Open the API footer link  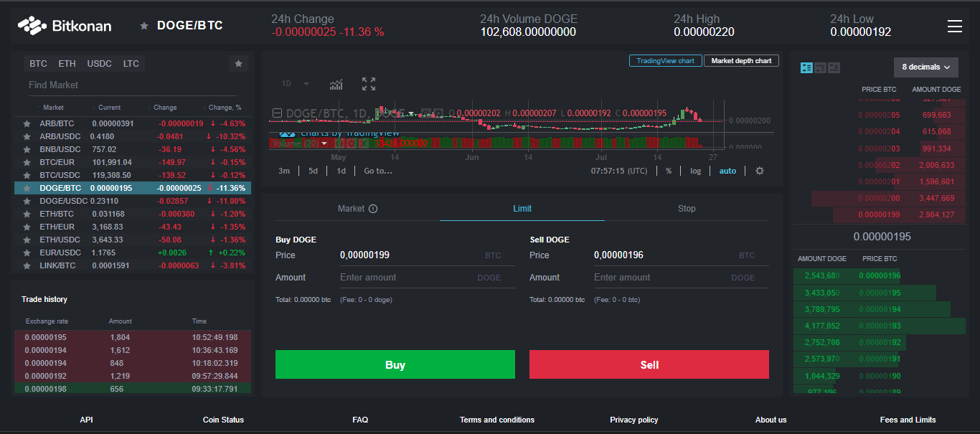coord(86,420)
